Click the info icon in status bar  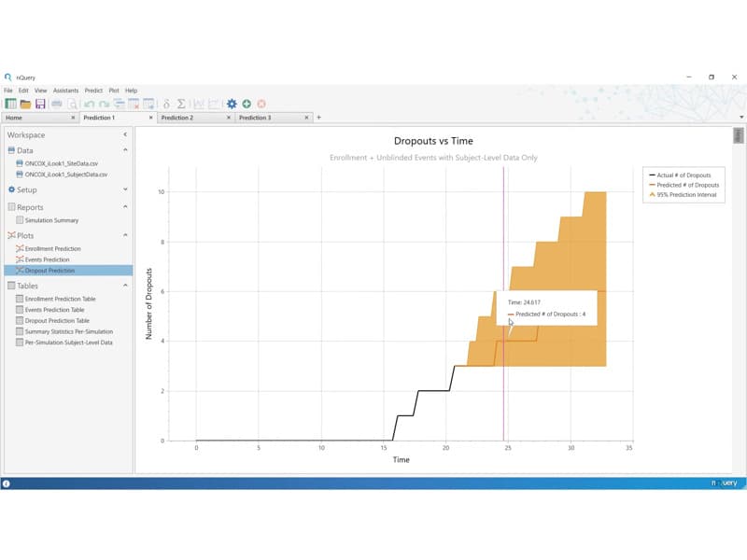(x=7, y=483)
